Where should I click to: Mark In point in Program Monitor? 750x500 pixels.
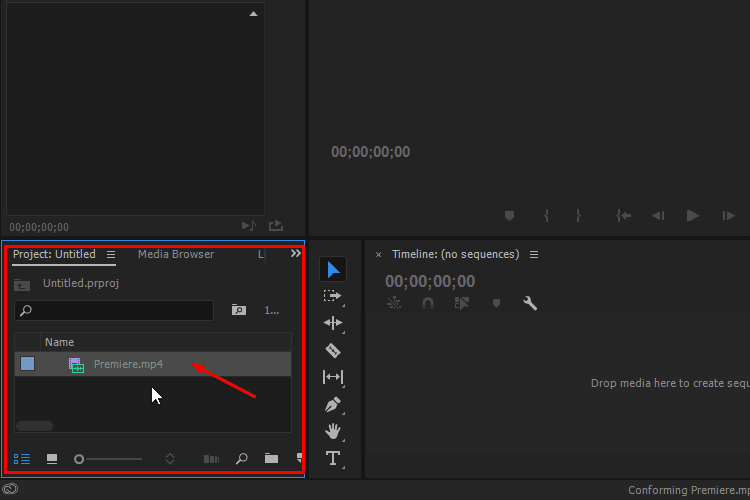point(546,216)
